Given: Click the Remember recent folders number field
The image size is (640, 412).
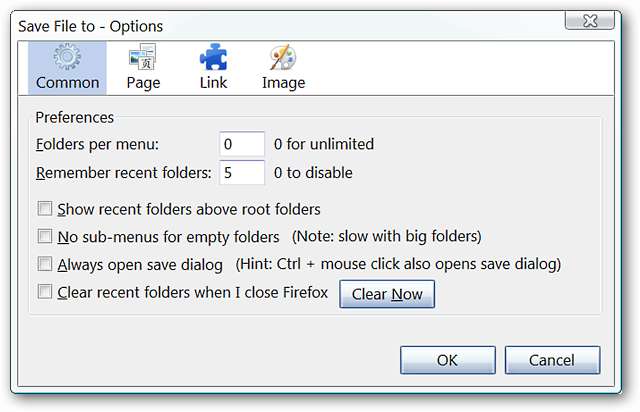Looking at the screenshot, I should pyautogui.click(x=242, y=173).
